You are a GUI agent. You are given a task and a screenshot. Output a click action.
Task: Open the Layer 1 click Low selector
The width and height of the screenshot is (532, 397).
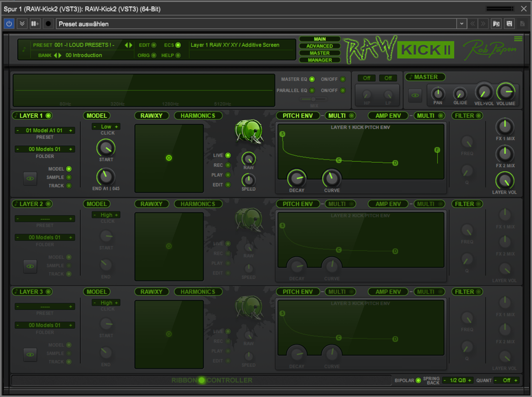[106, 127]
